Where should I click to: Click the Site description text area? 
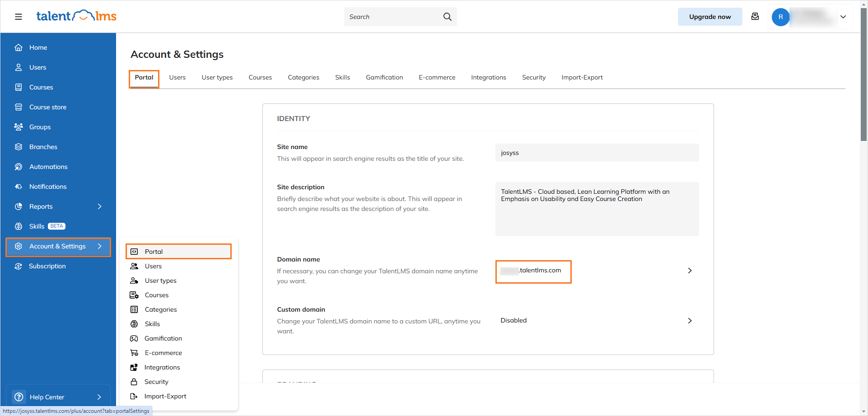(597, 209)
